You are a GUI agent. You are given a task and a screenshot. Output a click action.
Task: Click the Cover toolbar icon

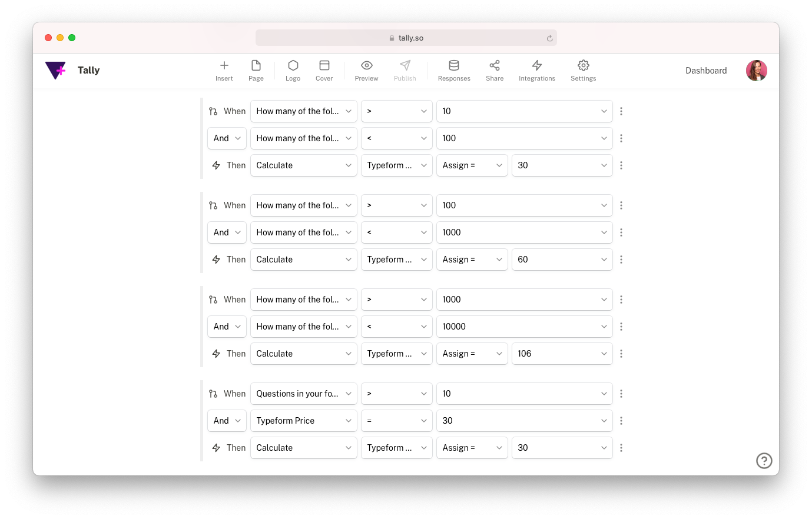tap(324, 71)
